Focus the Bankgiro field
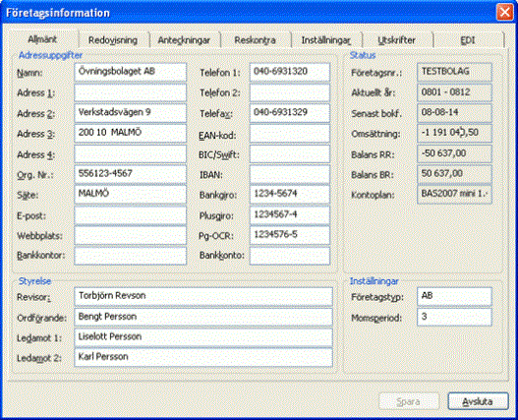The height and width of the screenshot is (420, 518). (289, 195)
